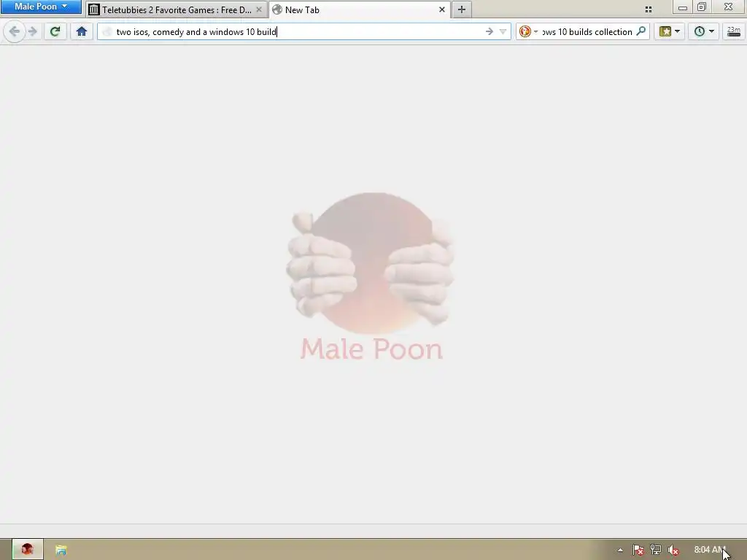This screenshot has width=747, height=560.
Task: Go to the home page
Action: (82, 32)
